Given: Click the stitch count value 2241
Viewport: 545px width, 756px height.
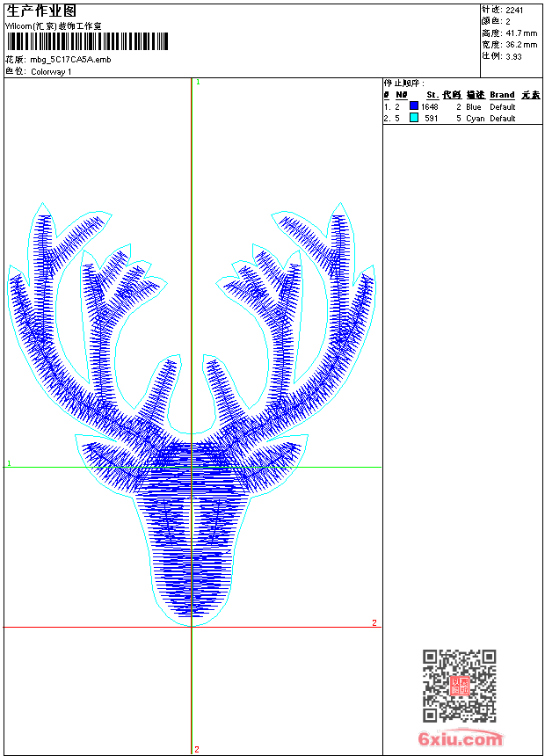Looking at the screenshot, I should [514, 11].
